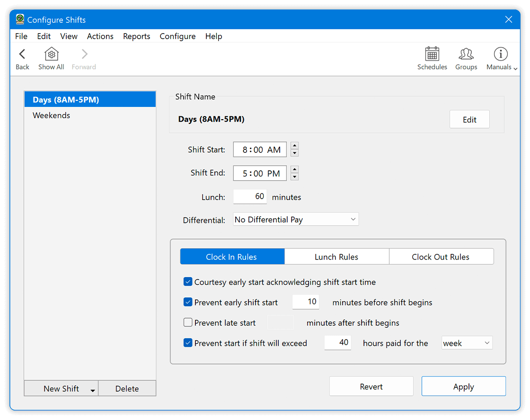The height and width of the screenshot is (420, 530).
Task: Click the early start minutes field showing 10
Action: coord(306,302)
